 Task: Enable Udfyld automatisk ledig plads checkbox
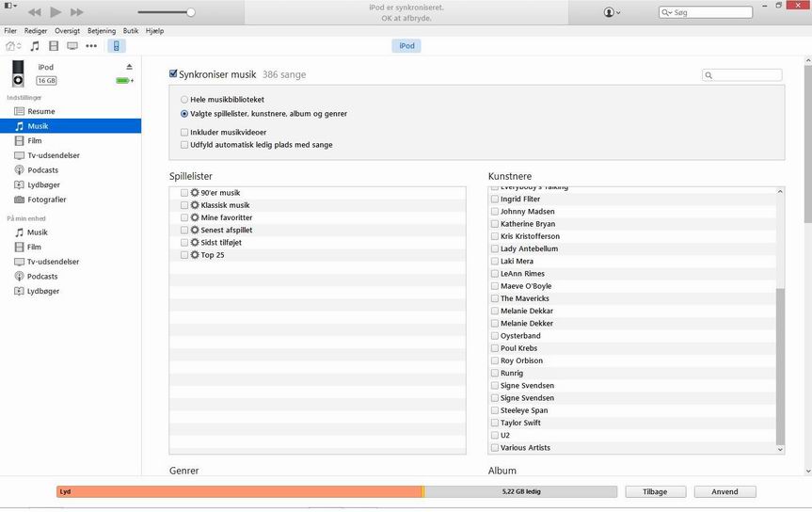184,145
